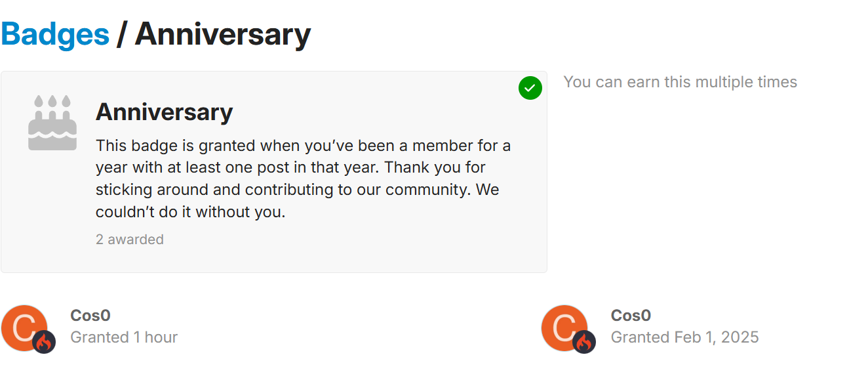Viewport: 868px width, 380px height.
Task: Click the line "couldn't do it without you"
Action: pos(191,212)
